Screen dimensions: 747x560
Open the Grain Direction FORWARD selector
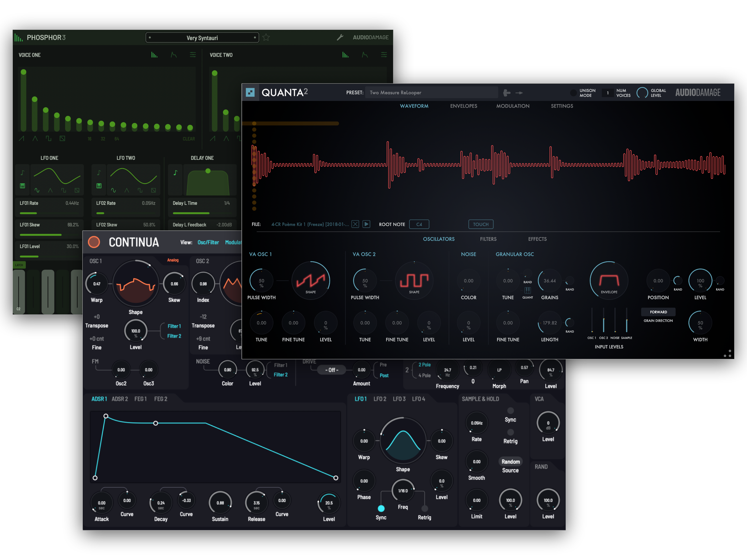click(x=658, y=312)
